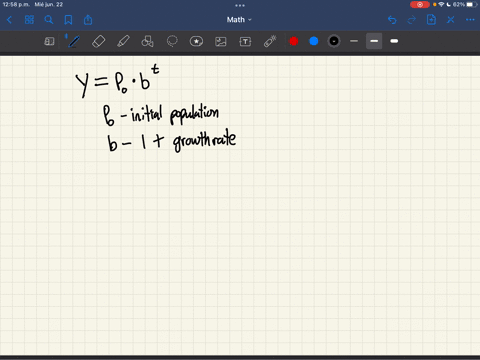Image resolution: width=480 pixels, height=360 pixels.
Task: Select the Lasso tool
Action: (x=172, y=41)
